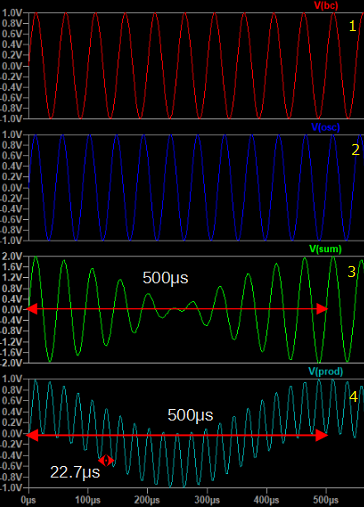Image resolution: width=364 pixels, height=507 pixels.
Task: Click the 0µs time axis label
Action: pos(29,500)
